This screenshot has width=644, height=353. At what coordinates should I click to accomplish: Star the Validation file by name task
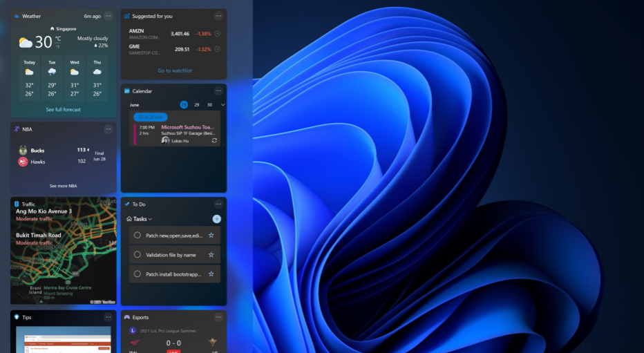pyautogui.click(x=211, y=254)
